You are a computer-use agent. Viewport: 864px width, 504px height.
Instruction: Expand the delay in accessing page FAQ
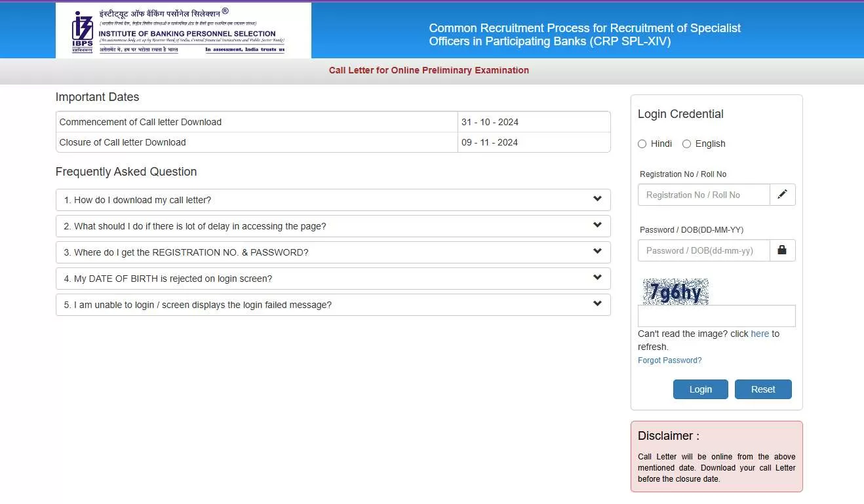click(195, 226)
